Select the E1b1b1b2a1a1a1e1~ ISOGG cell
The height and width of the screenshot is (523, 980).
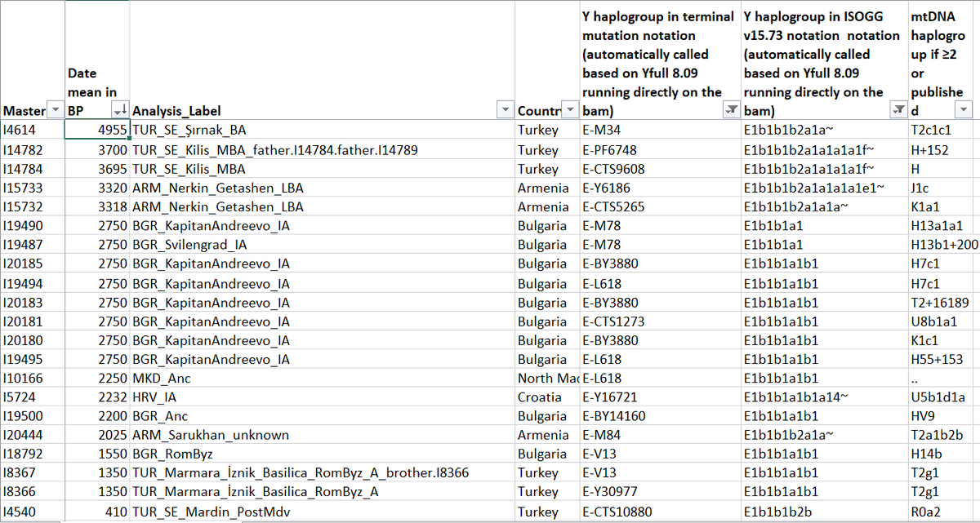(x=824, y=188)
